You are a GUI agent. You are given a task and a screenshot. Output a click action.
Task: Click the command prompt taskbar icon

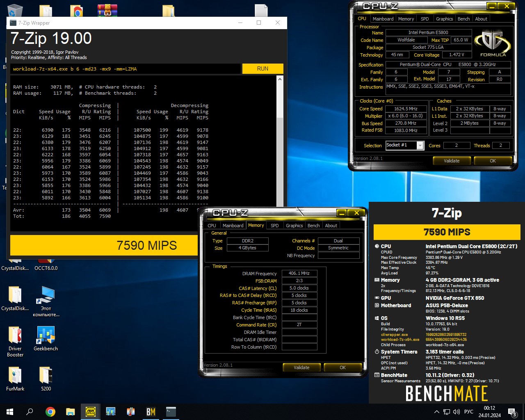[x=171, y=412]
